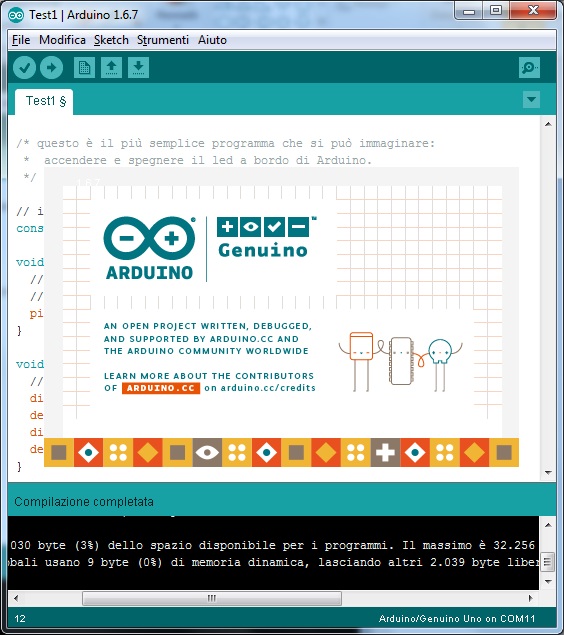Viewport: 564px width, 635px height.
Task: Click the horizontal scrollbar left arrow
Action: [x=16, y=598]
